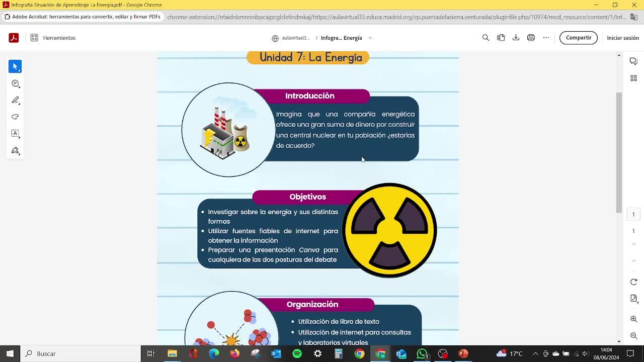Image resolution: width=644 pixels, height=362 pixels.
Task: Click the current page number field
Action: tap(633, 215)
